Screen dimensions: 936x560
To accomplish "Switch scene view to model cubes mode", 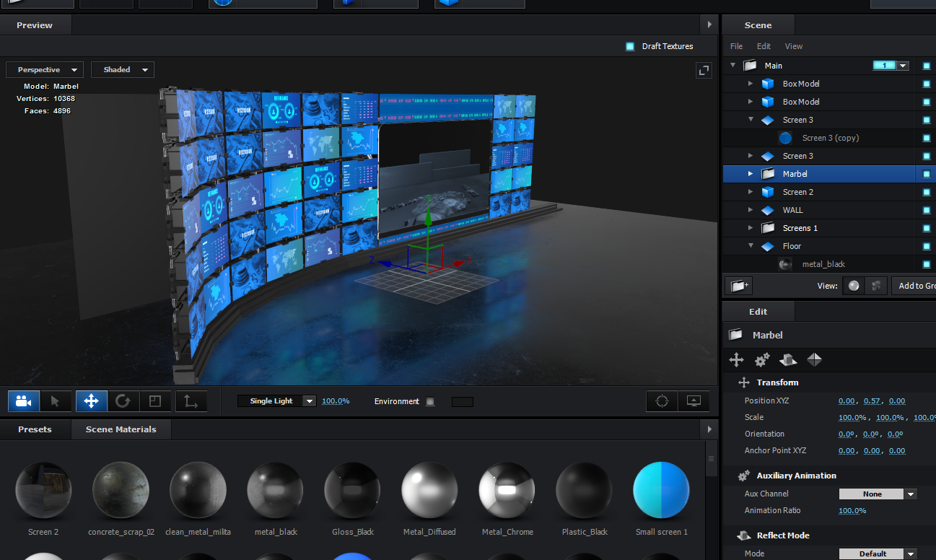I will [875, 286].
